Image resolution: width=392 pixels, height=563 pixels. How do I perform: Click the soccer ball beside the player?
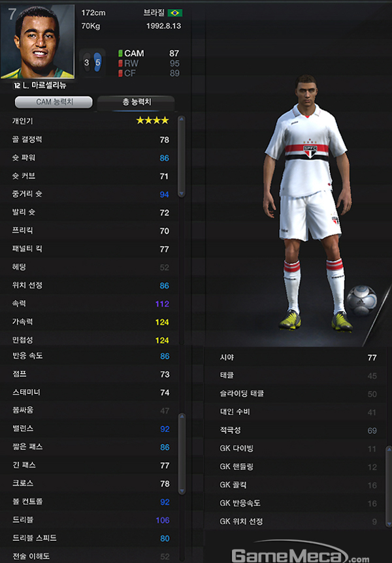[361, 300]
